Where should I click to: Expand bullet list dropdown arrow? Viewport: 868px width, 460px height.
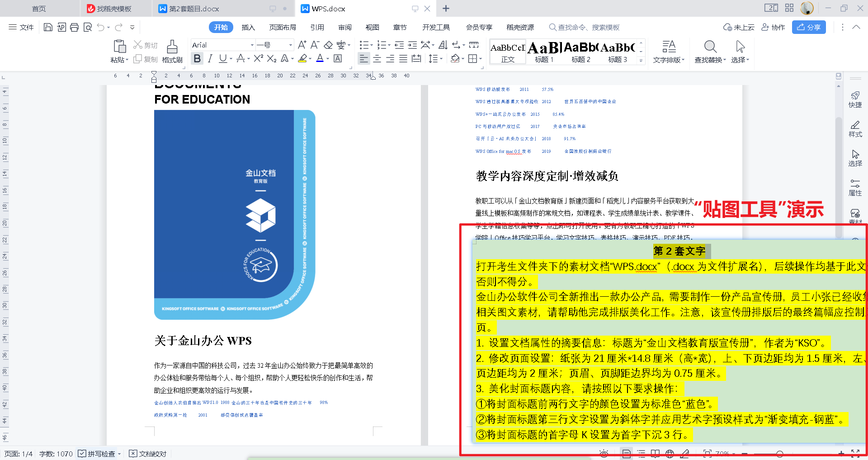click(x=372, y=45)
